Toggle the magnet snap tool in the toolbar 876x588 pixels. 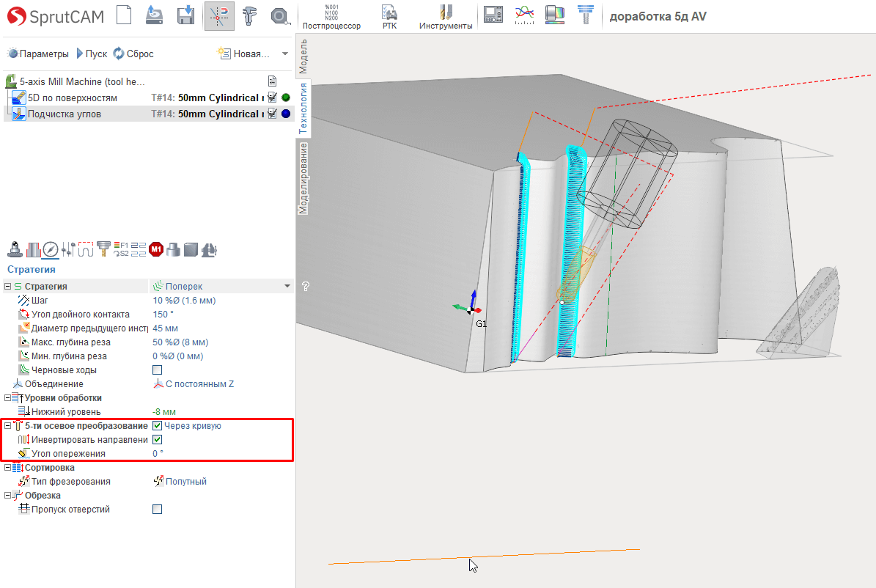[x=219, y=15]
